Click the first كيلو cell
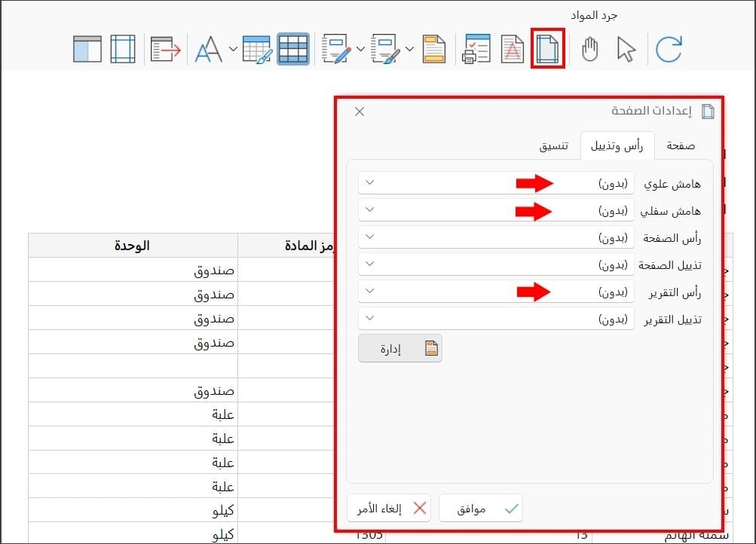The image size is (756, 544). (133, 510)
